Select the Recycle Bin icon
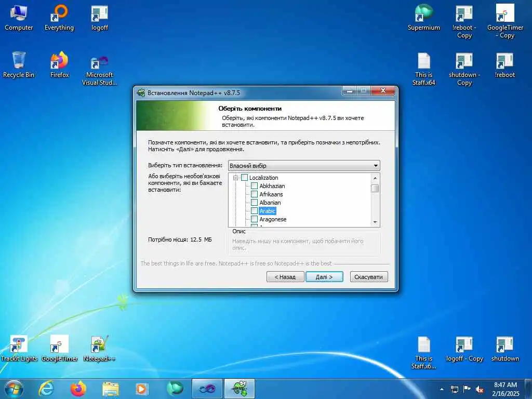Image resolution: width=532 pixels, height=399 pixels. tap(19, 65)
